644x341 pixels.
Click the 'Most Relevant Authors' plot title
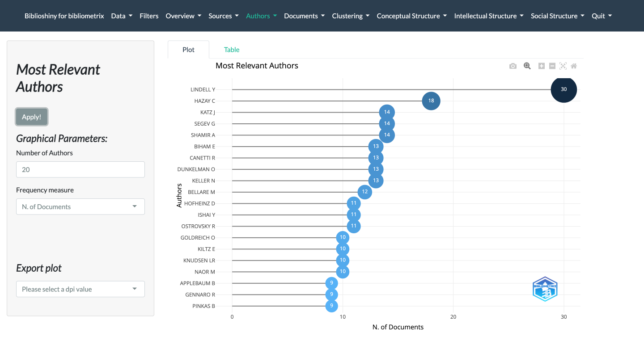[x=257, y=66]
